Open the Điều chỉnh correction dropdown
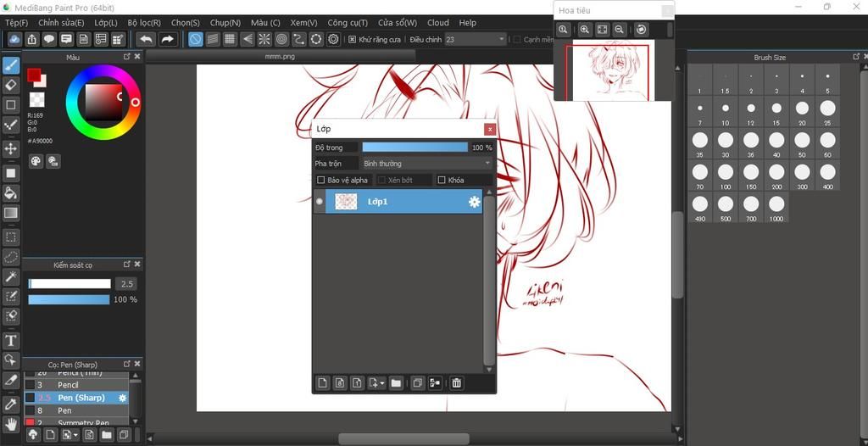Viewport: 868px width, 446px height. [x=476, y=39]
